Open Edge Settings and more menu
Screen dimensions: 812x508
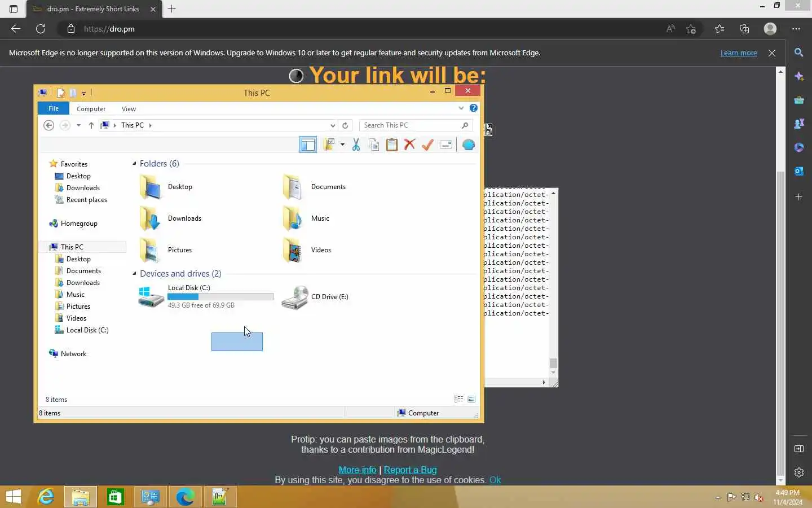[796, 29]
